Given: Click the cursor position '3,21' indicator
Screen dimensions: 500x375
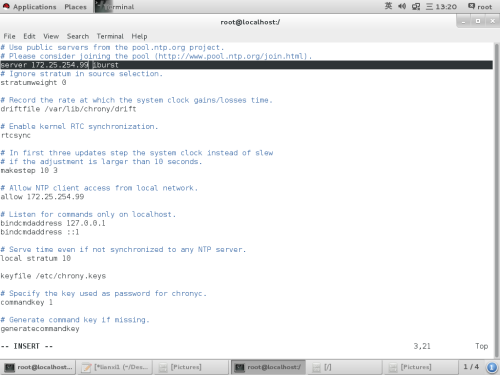Looking at the screenshot, I should [422, 346].
